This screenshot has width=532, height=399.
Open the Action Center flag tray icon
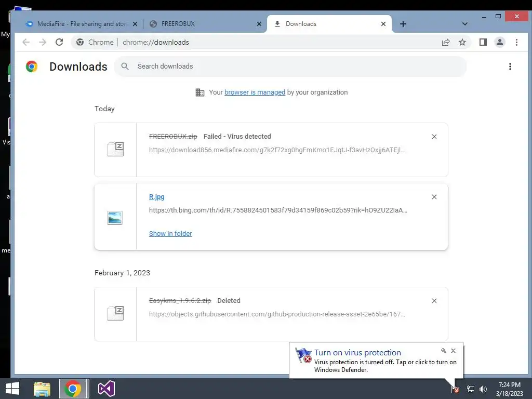(x=455, y=389)
